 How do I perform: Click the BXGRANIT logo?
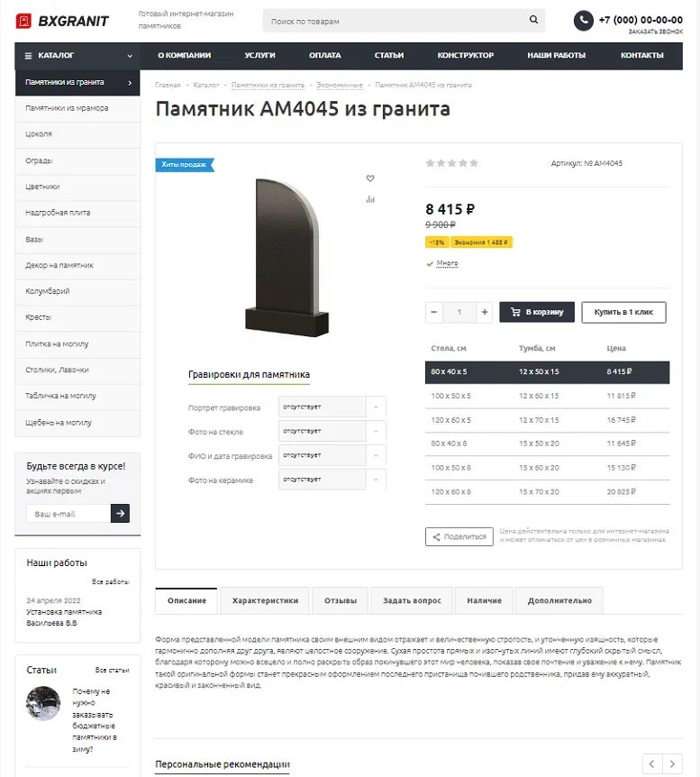pos(62,21)
